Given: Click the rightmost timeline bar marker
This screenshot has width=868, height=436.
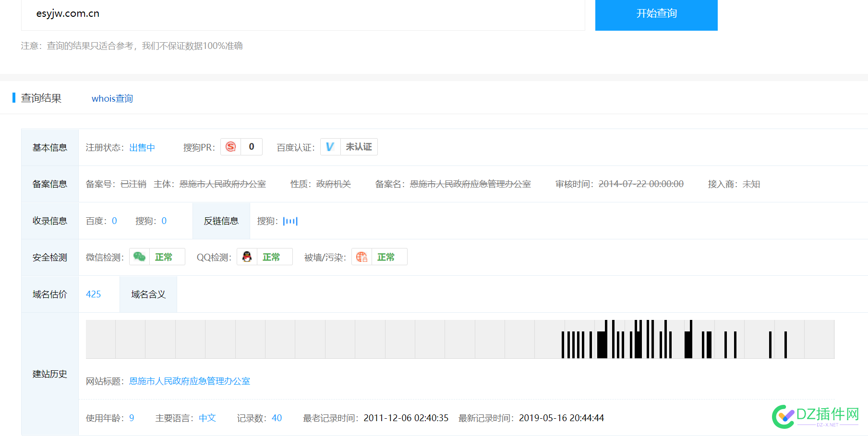Looking at the screenshot, I should point(785,345).
